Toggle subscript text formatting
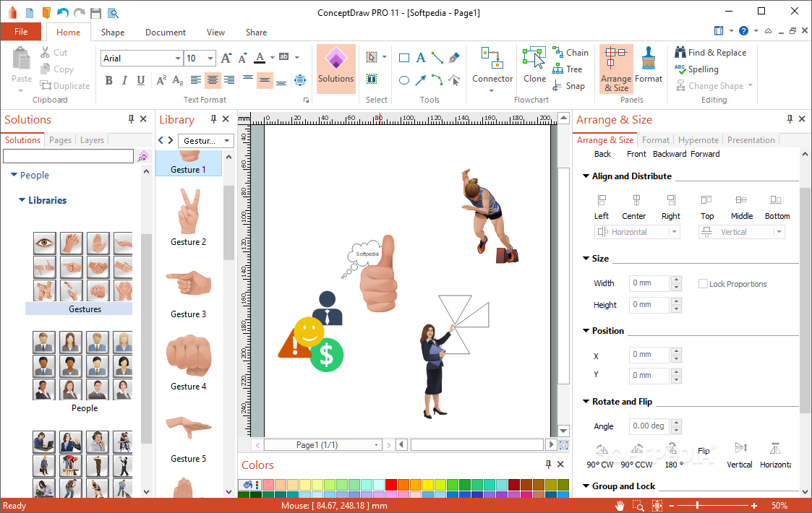Image resolution: width=812 pixels, height=513 pixels. pyautogui.click(x=178, y=80)
